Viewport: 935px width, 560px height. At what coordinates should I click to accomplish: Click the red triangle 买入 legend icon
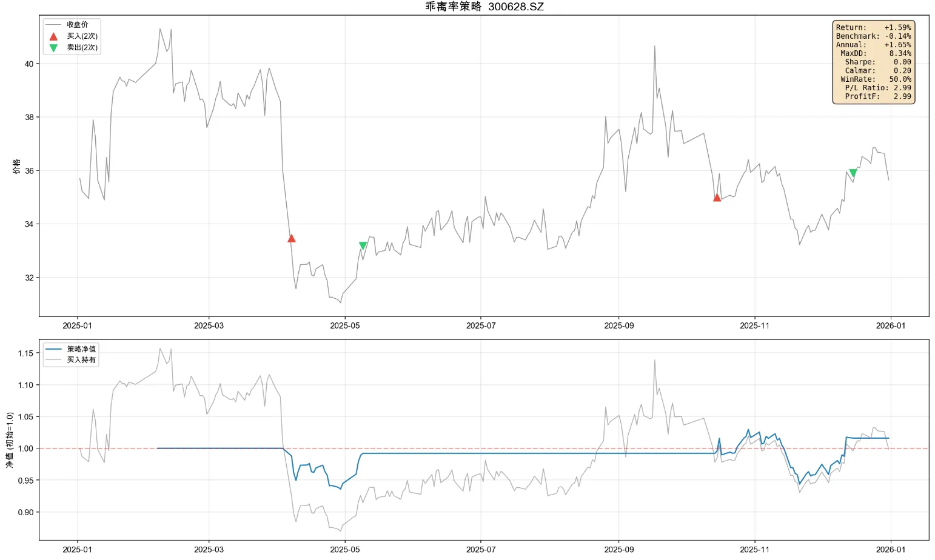(53, 36)
